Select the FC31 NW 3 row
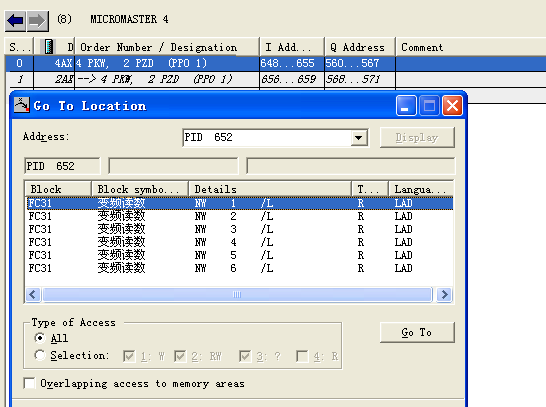 tap(240, 229)
